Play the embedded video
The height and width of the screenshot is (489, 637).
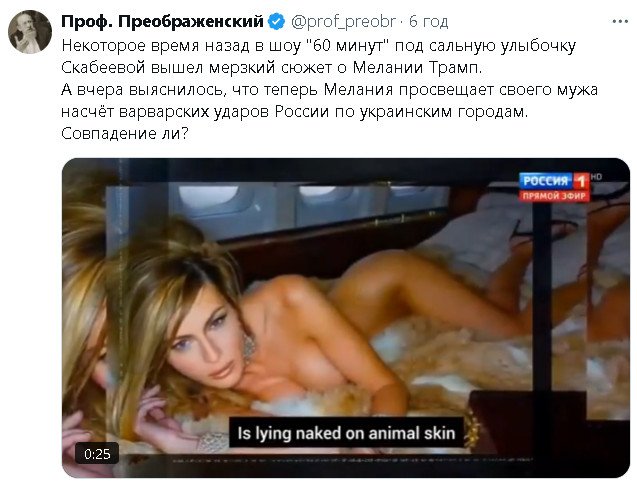(x=346, y=318)
